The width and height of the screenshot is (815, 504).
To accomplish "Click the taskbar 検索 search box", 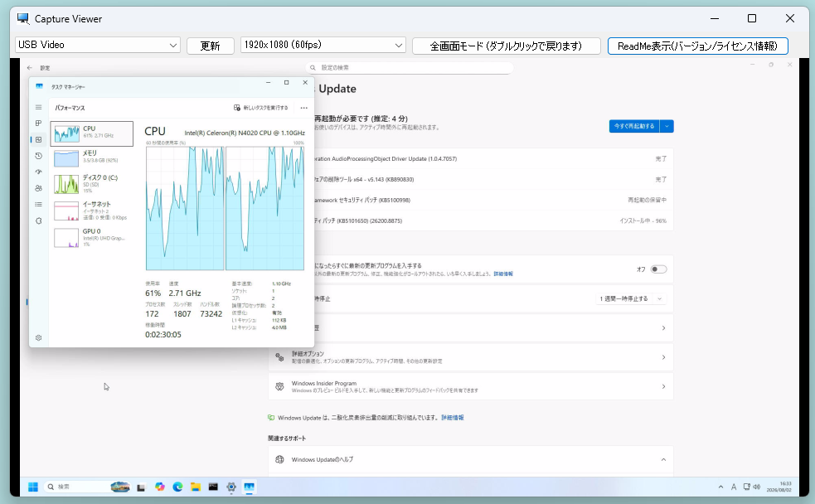I will (87, 487).
